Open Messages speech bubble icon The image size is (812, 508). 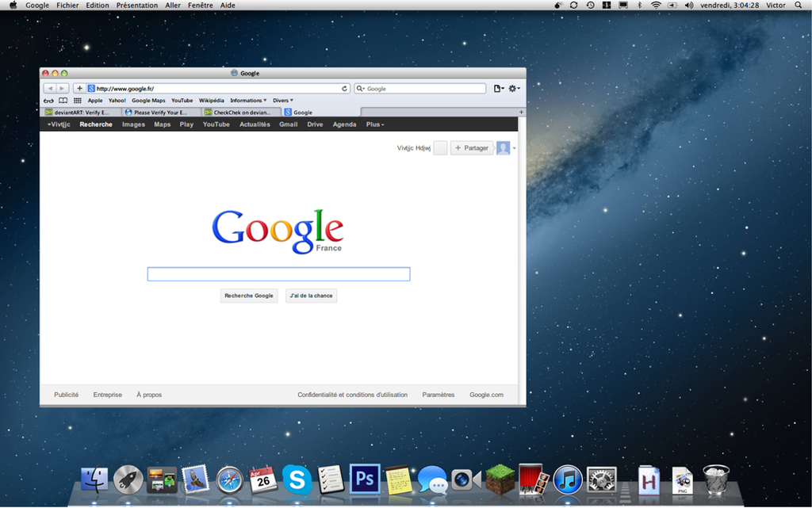click(432, 479)
